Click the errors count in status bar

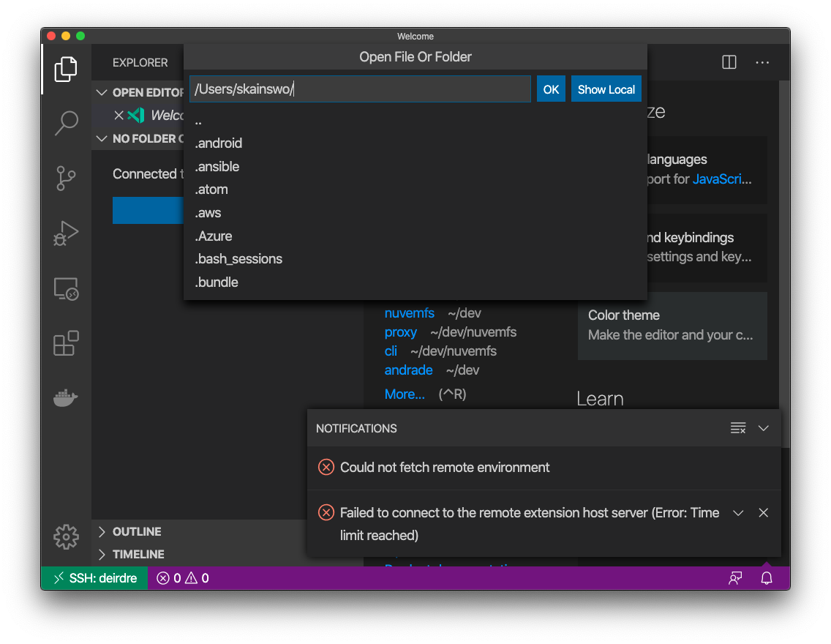(169, 577)
